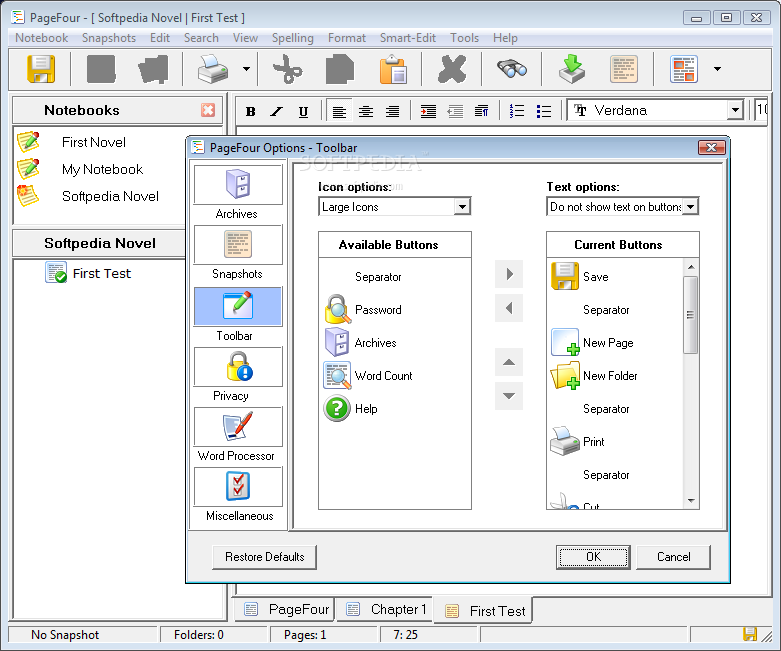Viewport: 781px width, 651px height.
Task: Select New Page in Current Buttons
Action: point(608,343)
